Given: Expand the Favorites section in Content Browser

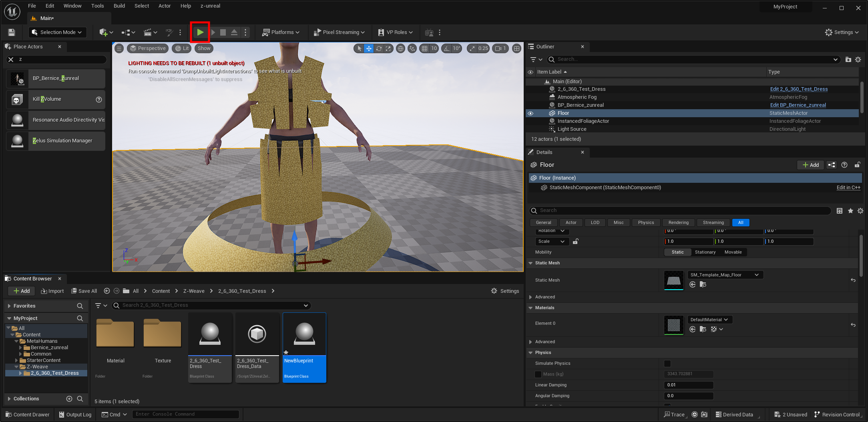Looking at the screenshot, I should point(9,306).
